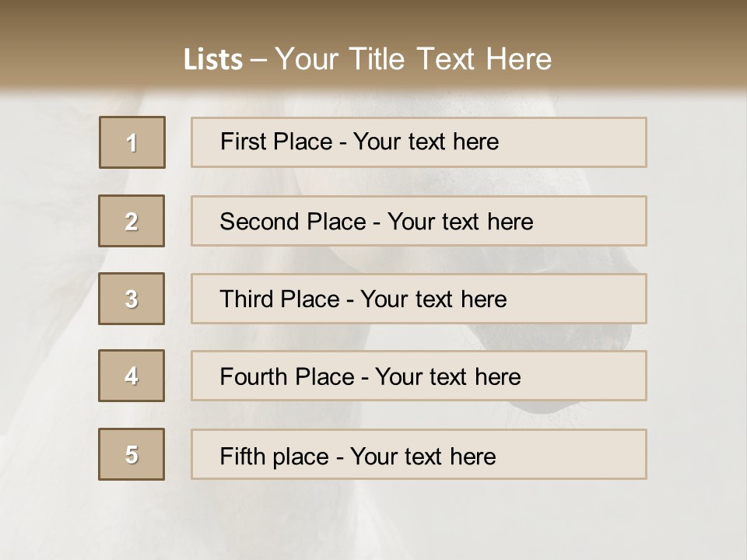Viewport: 747px width, 560px height.
Task: Click the dash in the slide title
Action: tap(259, 60)
